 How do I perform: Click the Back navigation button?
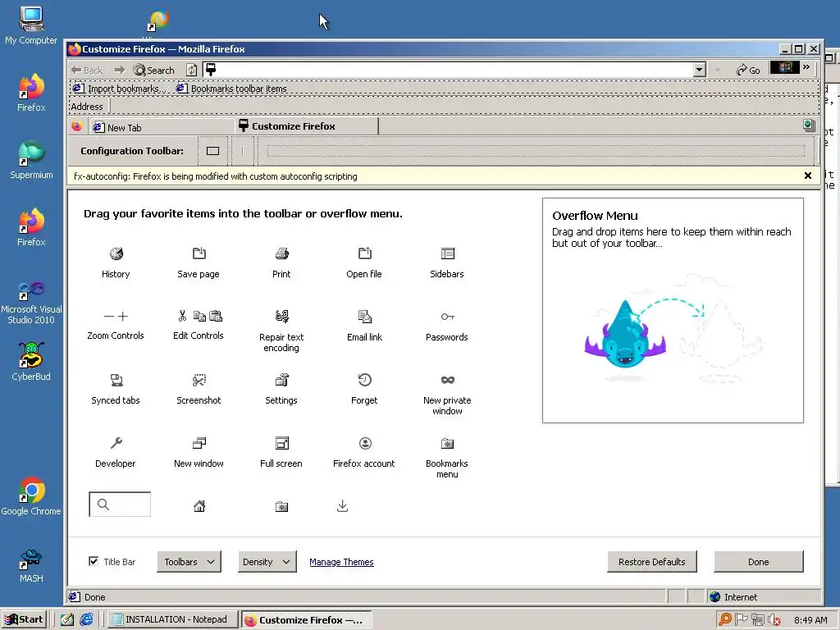point(87,71)
